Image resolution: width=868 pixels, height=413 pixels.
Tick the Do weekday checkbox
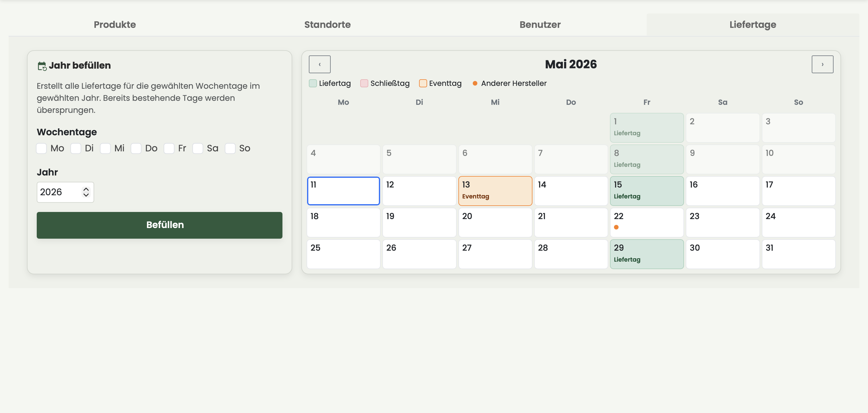(136, 148)
